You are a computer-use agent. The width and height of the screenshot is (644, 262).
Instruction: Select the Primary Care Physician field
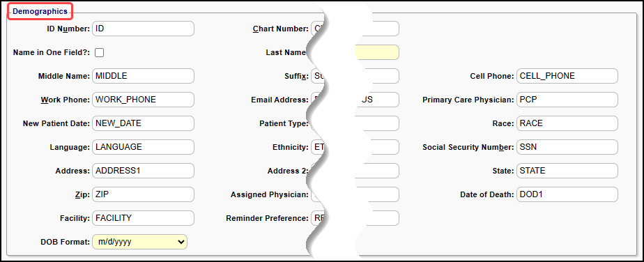tap(567, 100)
